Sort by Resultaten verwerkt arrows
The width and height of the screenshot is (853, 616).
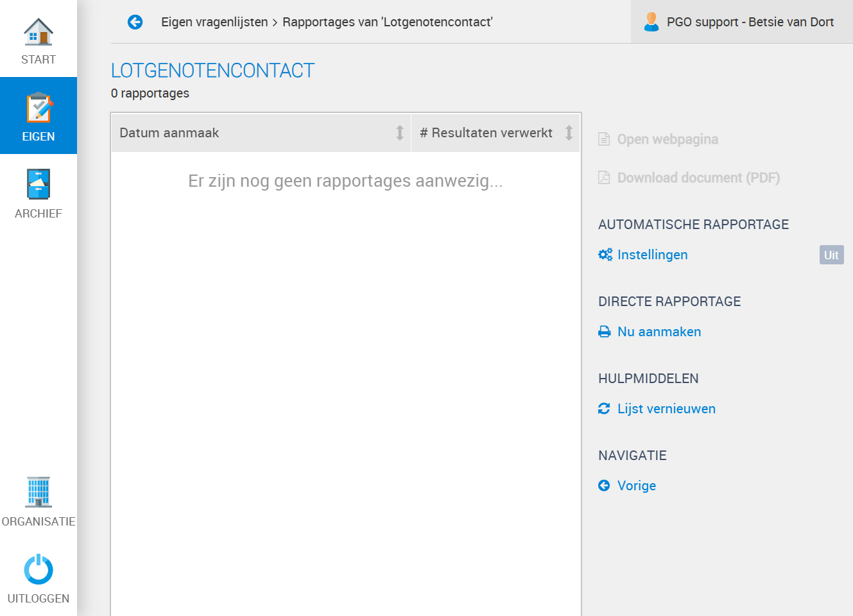coord(569,133)
